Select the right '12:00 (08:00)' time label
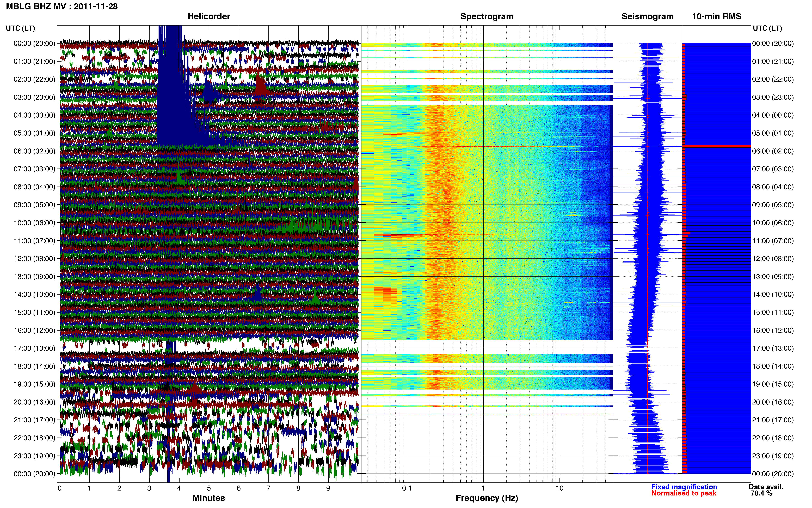The height and width of the screenshot is (508, 812). (773, 259)
